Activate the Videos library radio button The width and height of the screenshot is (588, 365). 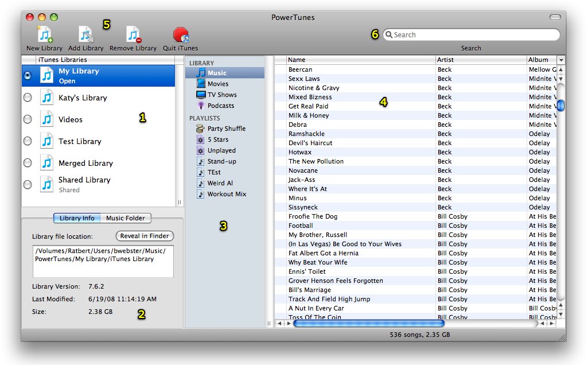27,119
